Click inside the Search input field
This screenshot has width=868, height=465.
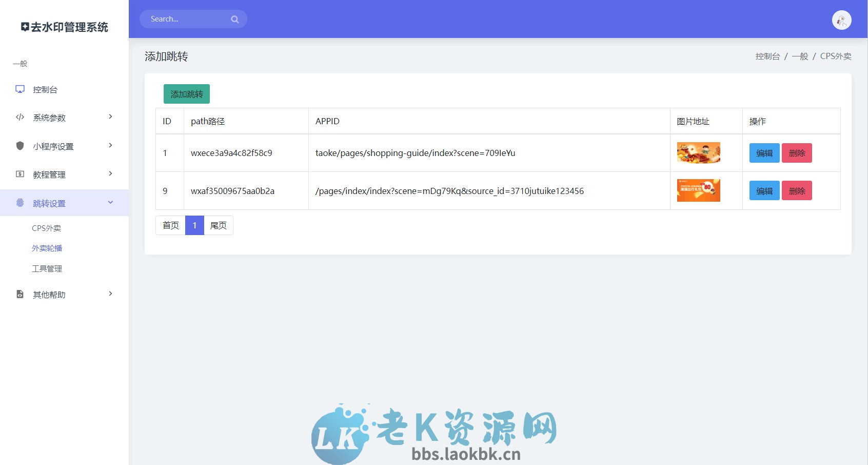click(185, 19)
